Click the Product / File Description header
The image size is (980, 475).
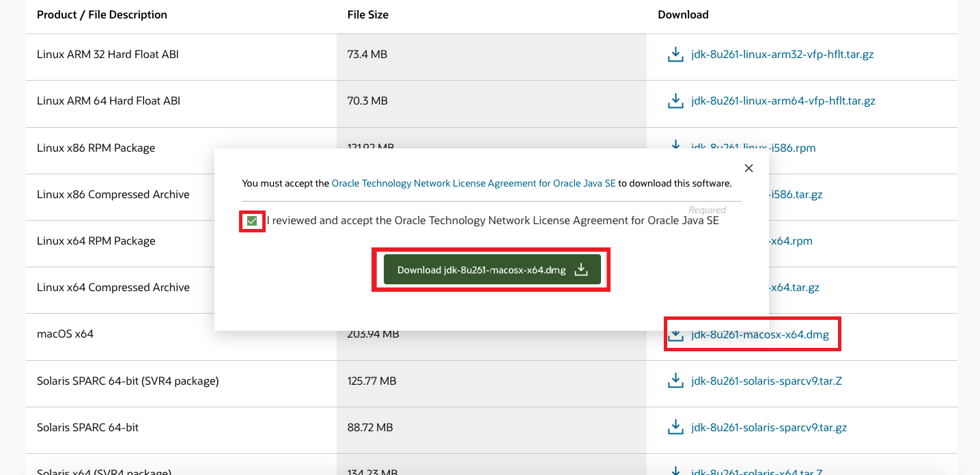(102, 14)
